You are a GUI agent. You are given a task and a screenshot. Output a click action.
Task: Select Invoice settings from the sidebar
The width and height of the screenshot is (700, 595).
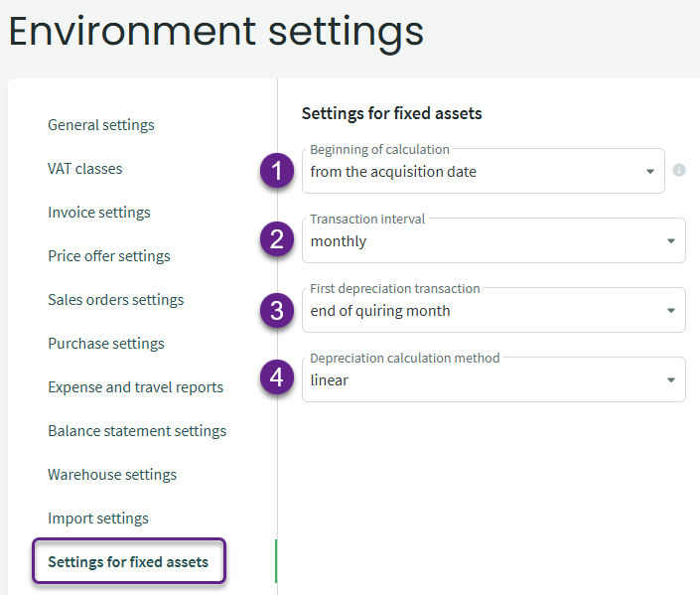coord(99,213)
